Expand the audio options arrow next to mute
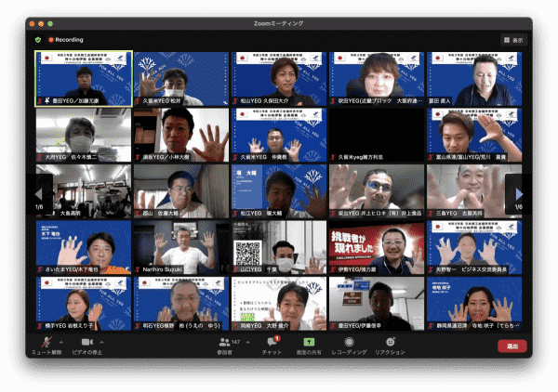This screenshot has width=558, height=392. (61, 342)
